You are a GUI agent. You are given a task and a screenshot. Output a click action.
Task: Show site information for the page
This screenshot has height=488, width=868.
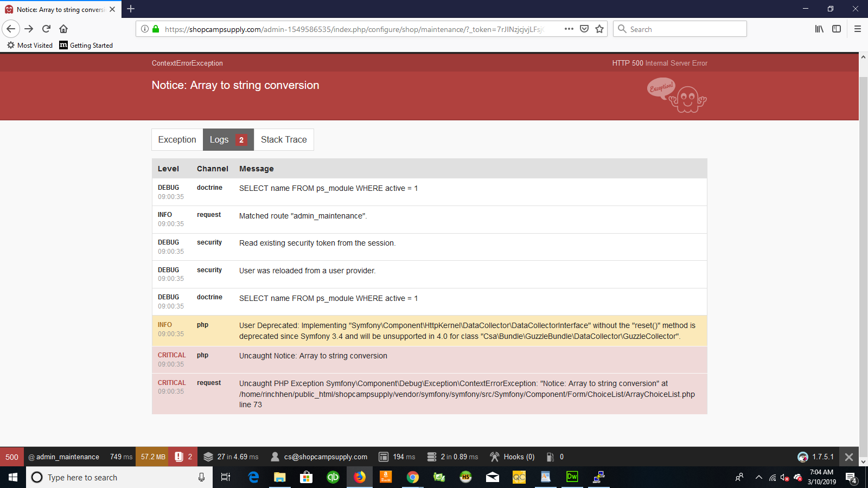click(145, 29)
